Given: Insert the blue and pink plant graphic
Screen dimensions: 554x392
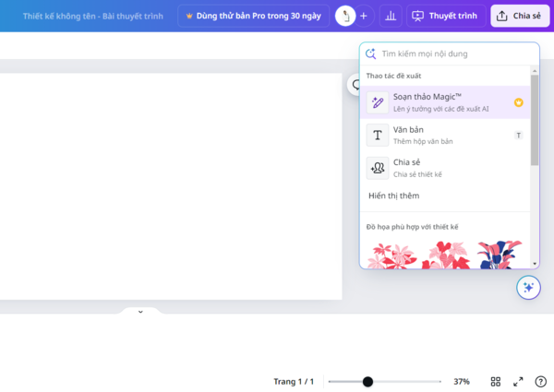Looking at the screenshot, I should 500,255.
